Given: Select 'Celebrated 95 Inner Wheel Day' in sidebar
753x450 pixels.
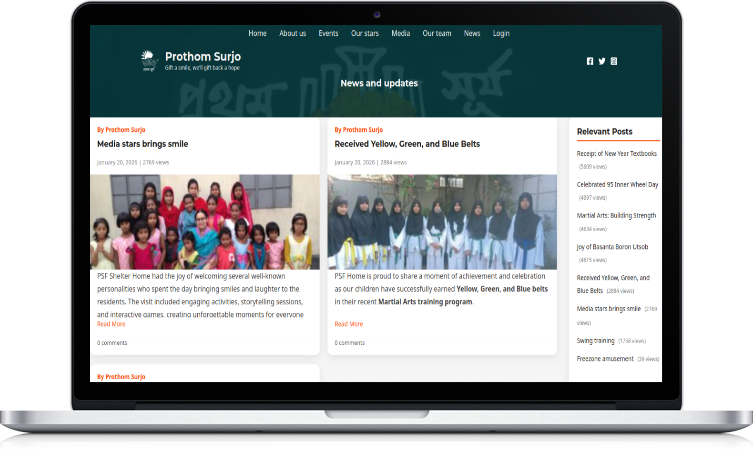Looking at the screenshot, I should coord(617,185).
